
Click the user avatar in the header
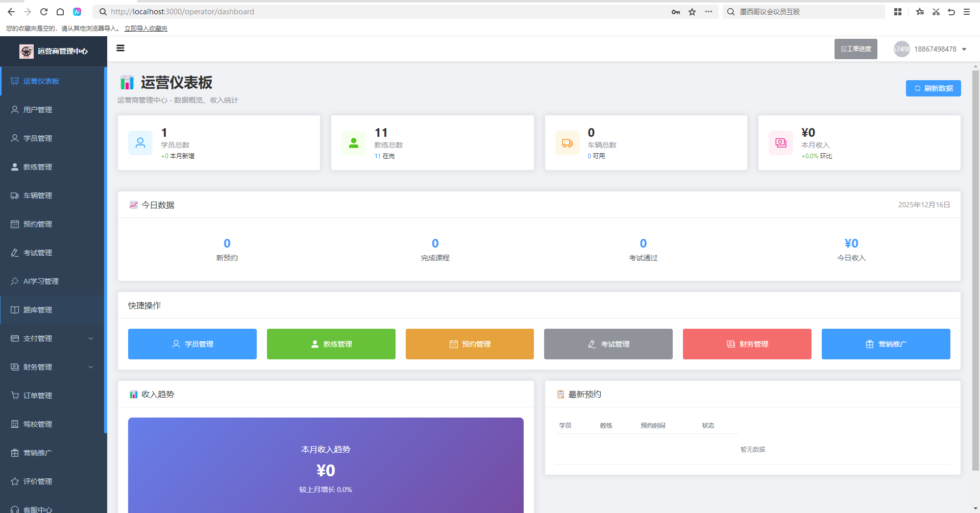pyautogui.click(x=901, y=49)
